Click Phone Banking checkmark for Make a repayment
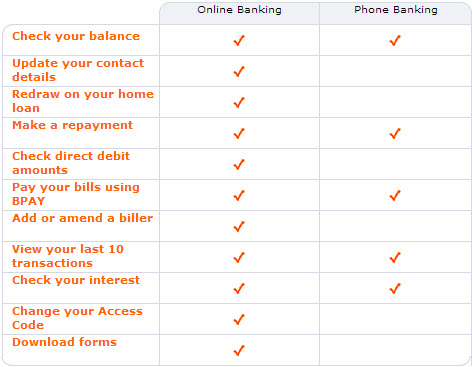Viewport: 472px width, 367px height. click(x=395, y=133)
